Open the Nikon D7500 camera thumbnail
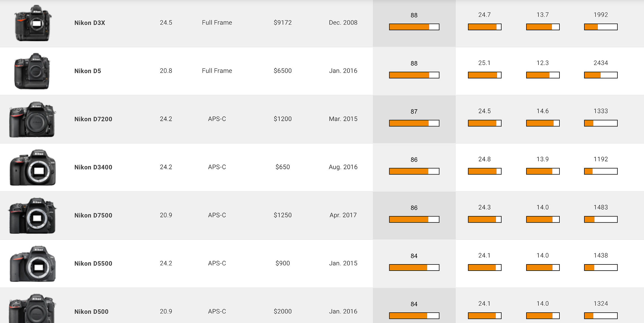The width and height of the screenshot is (644, 323). tap(32, 215)
